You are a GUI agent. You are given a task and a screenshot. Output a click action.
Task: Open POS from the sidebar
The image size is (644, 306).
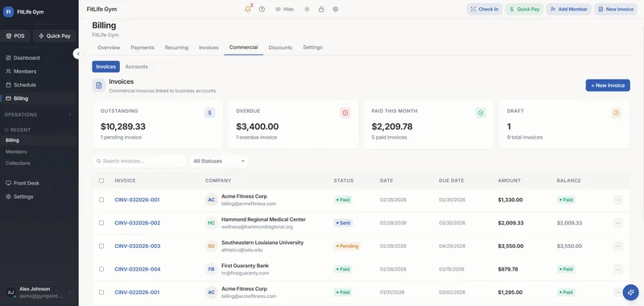pyautogui.click(x=15, y=35)
